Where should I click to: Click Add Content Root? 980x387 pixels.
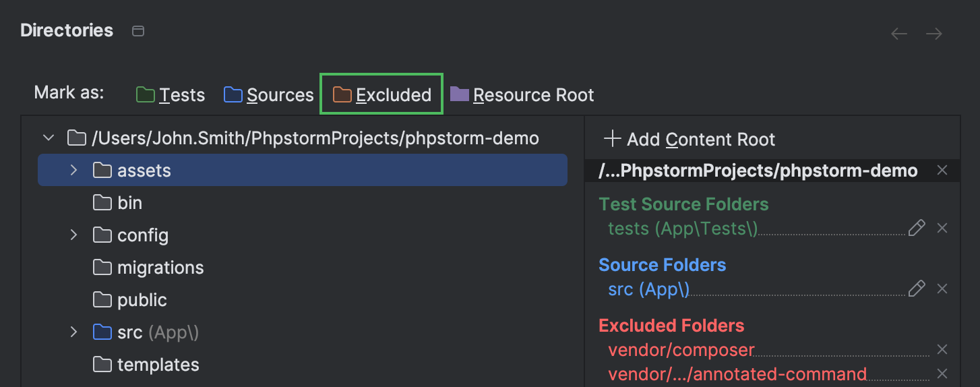click(690, 140)
